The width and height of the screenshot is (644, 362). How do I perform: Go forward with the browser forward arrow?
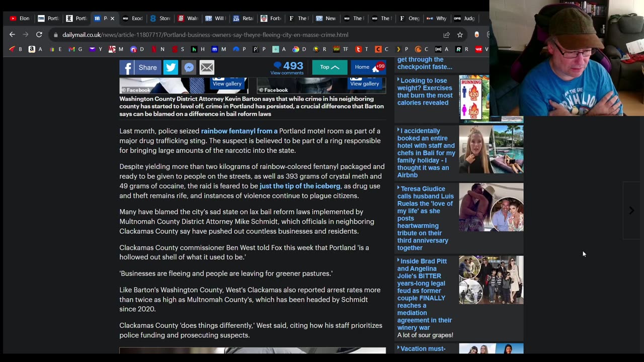point(25,35)
